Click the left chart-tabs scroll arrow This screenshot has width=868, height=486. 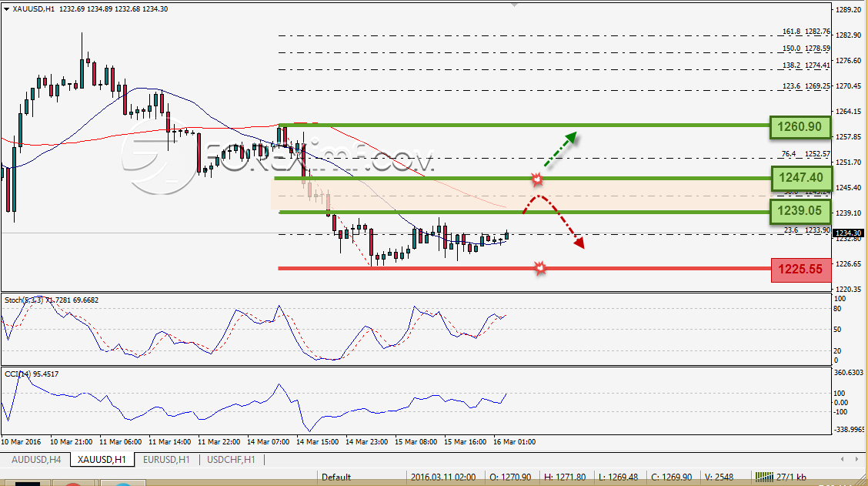pyautogui.click(x=842, y=459)
